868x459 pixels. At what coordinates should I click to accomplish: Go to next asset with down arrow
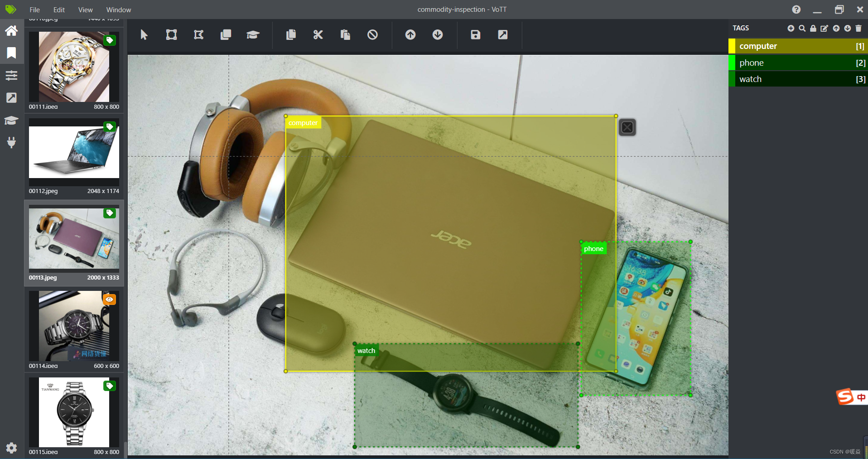click(438, 35)
